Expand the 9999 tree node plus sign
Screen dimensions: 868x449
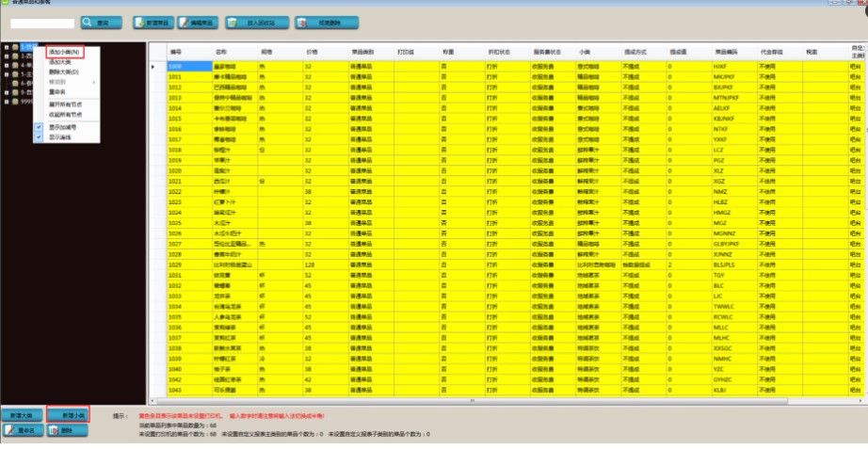click(x=7, y=101)
